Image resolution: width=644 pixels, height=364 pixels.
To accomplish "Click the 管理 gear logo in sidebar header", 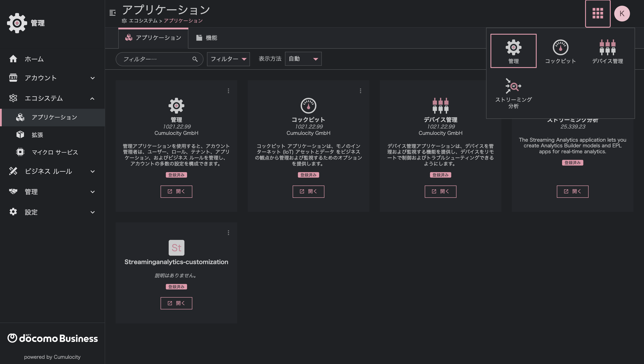I will tap(17, 23).
